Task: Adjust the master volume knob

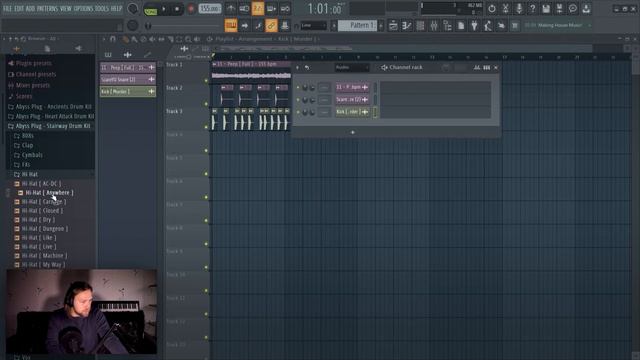Action: [132, 9]
